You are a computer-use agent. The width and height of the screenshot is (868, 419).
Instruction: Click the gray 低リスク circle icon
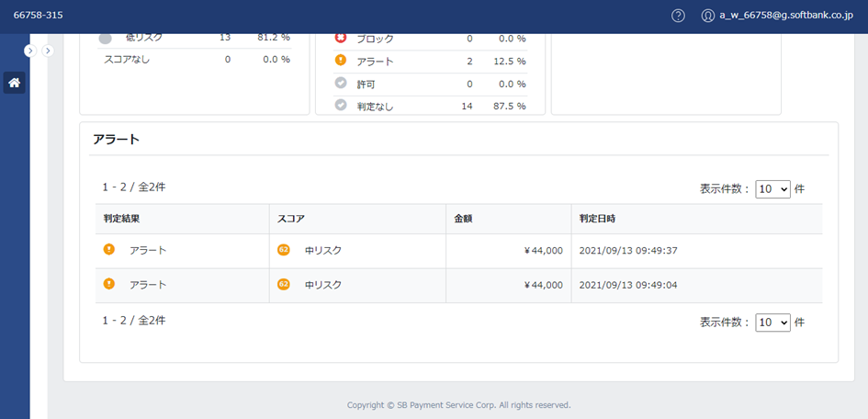pyautogui.click(x=106, y=39)
